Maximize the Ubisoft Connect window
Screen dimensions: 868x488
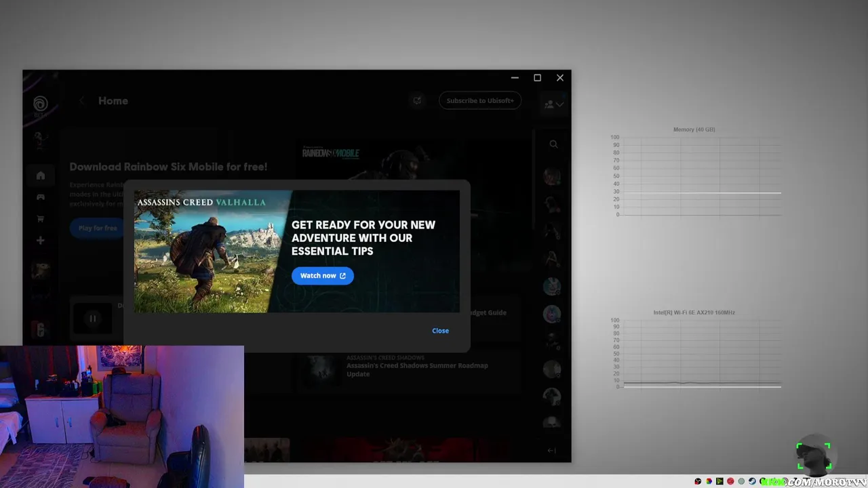537,78
